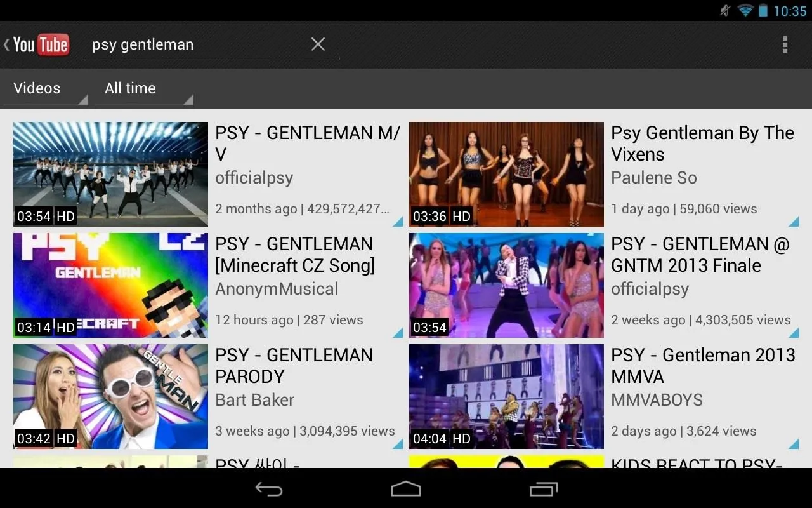Expand context arrow on GENTLEMAN M/V item

[398, 222]
